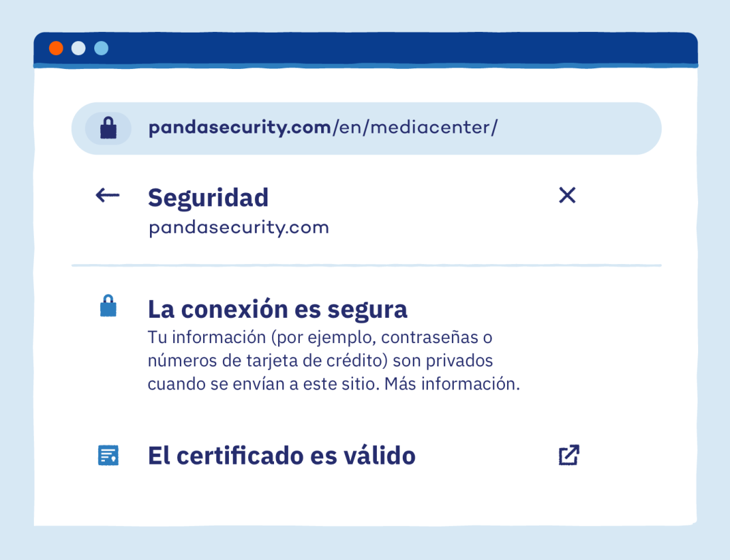Click the orange window control dot
This screenshot has height=560, width=730.
(56, 48)
